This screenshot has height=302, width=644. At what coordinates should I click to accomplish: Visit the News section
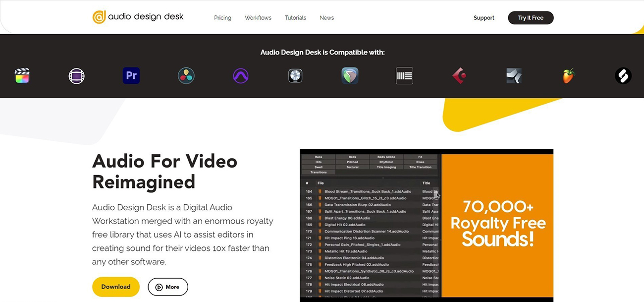[327, 18]
